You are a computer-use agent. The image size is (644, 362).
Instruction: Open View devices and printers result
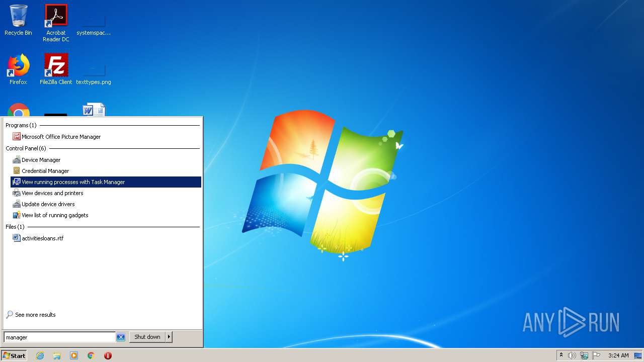click(x=106, y=193)
